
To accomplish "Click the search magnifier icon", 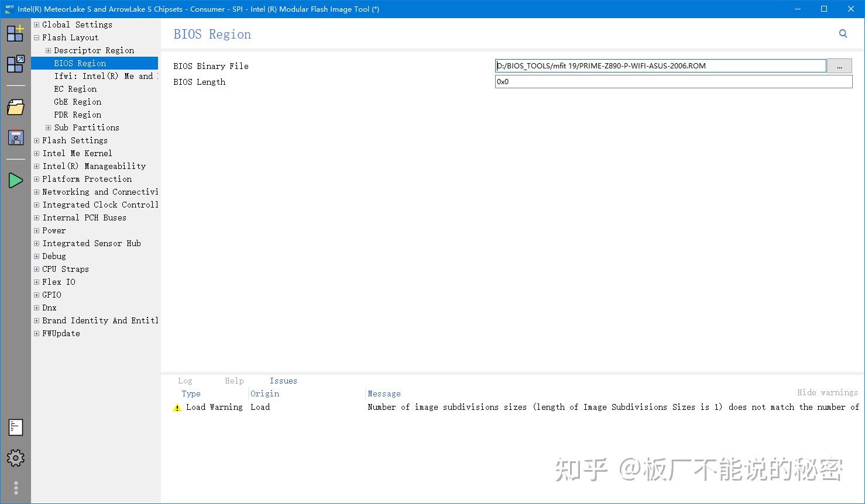I will (843, 34).
